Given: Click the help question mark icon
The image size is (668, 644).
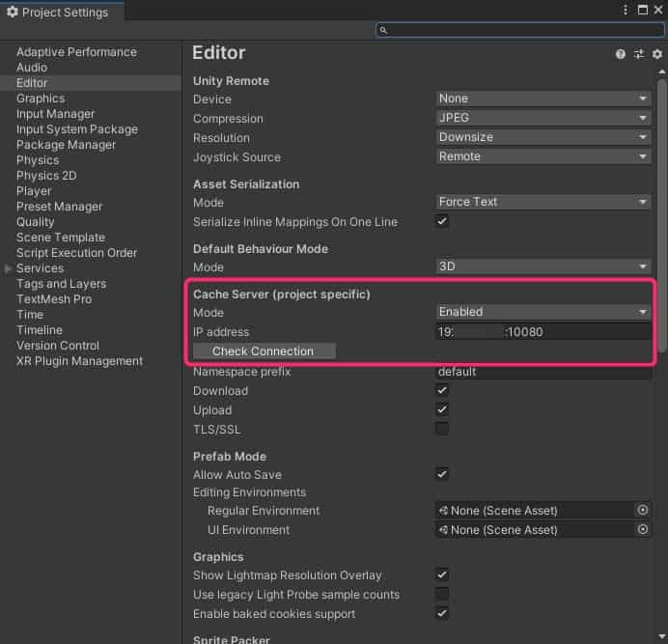Looking at the screenshot, I should (x=621, y=55).
